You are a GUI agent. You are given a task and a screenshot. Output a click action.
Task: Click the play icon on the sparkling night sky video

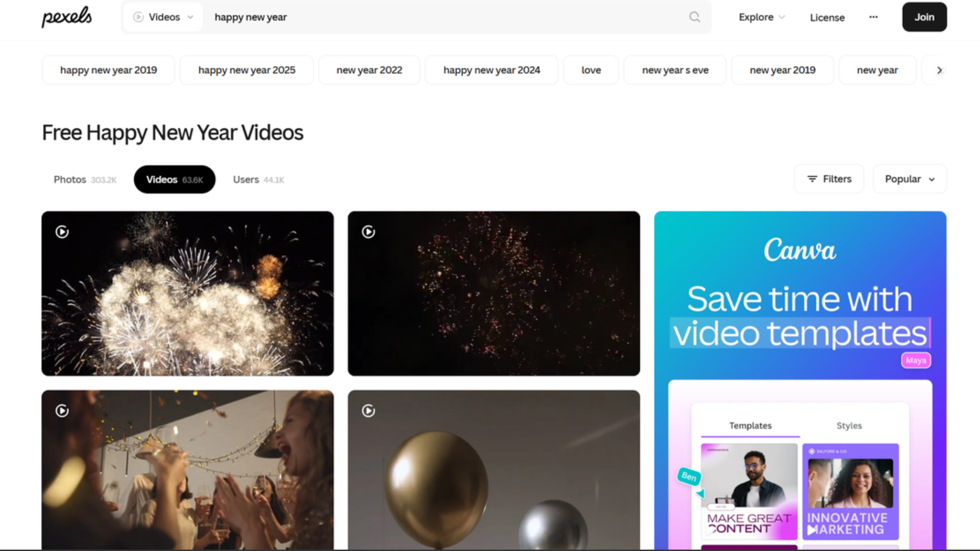[x=368, y=231]
